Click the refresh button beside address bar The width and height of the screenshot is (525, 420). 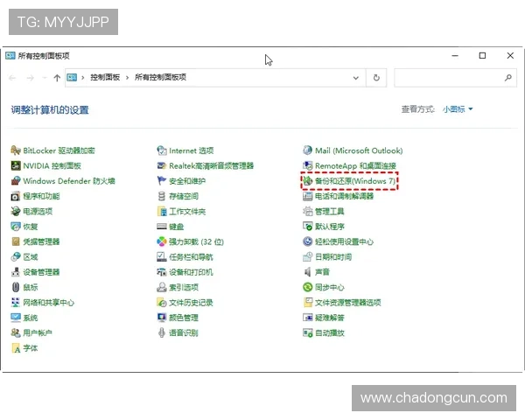[x=376, y=78]
